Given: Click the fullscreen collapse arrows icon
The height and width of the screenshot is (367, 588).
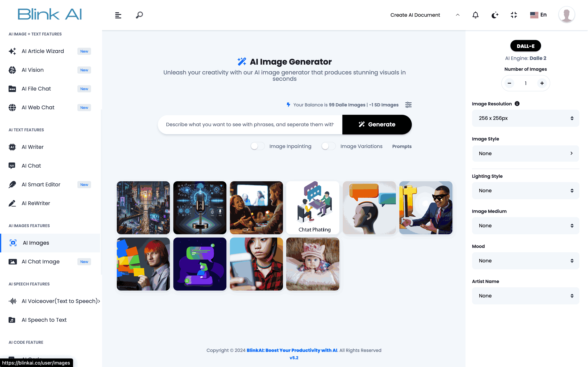Looking at the screenshot, I should [514, 15].
